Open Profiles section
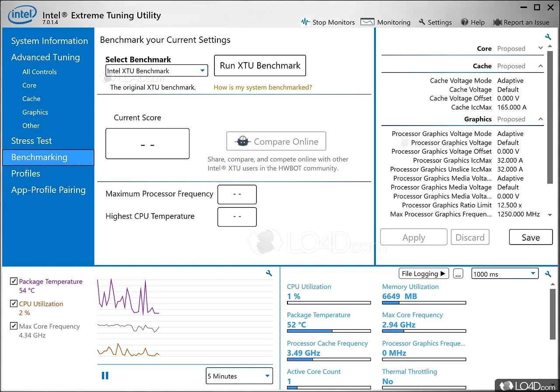The width and height of the screenshot is (560, 392). coord(25,174)
